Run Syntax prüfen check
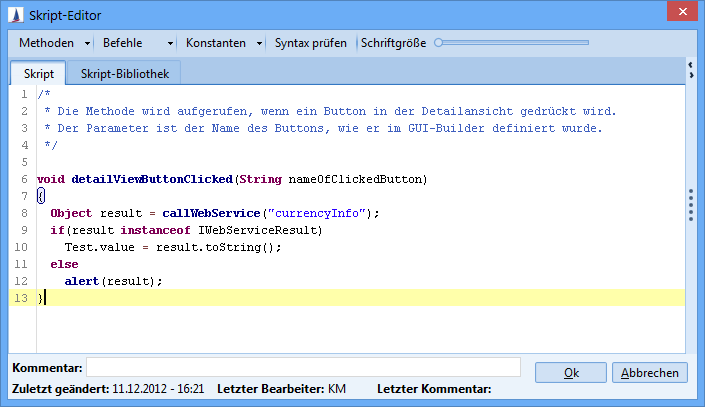The width and height of the screenshot is (705, 407). tap(311, 44)
